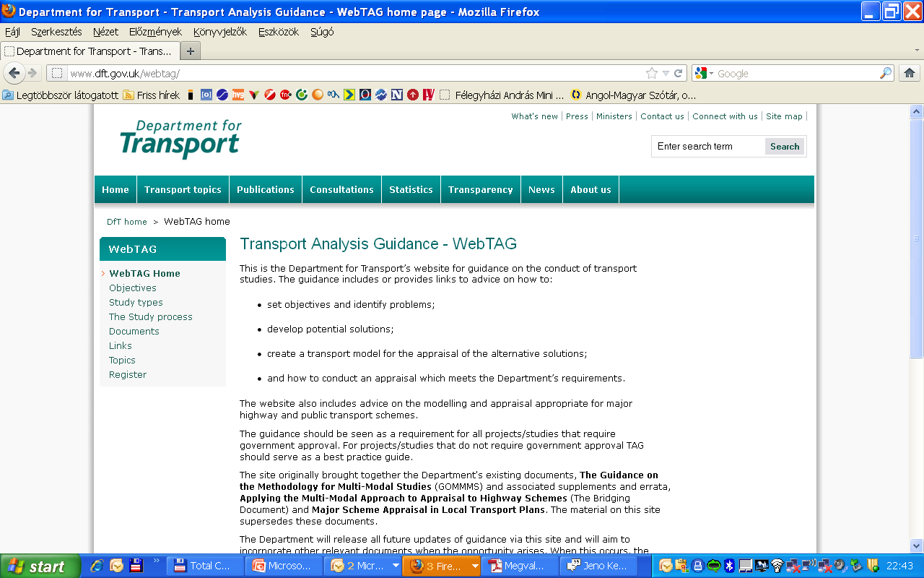This screenshot has width=924, height=578.
Task: Click the Enter search term field
Action: 708,146
